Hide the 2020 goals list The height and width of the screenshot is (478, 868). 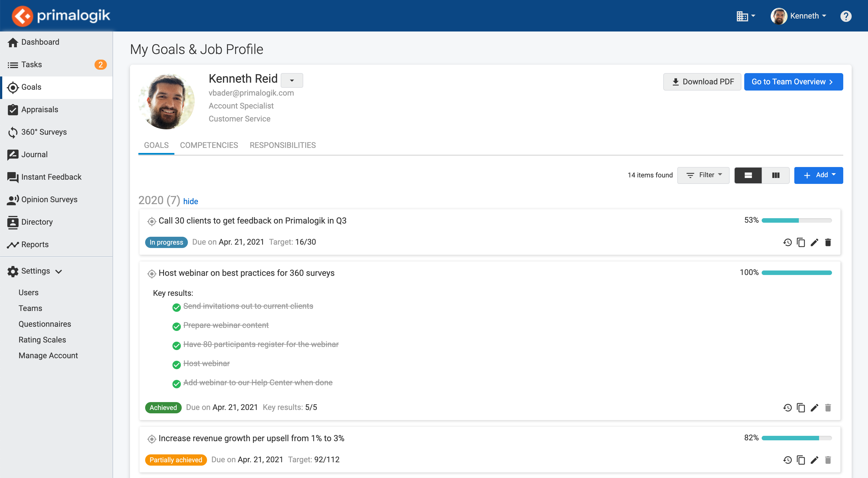coord(190,201)
